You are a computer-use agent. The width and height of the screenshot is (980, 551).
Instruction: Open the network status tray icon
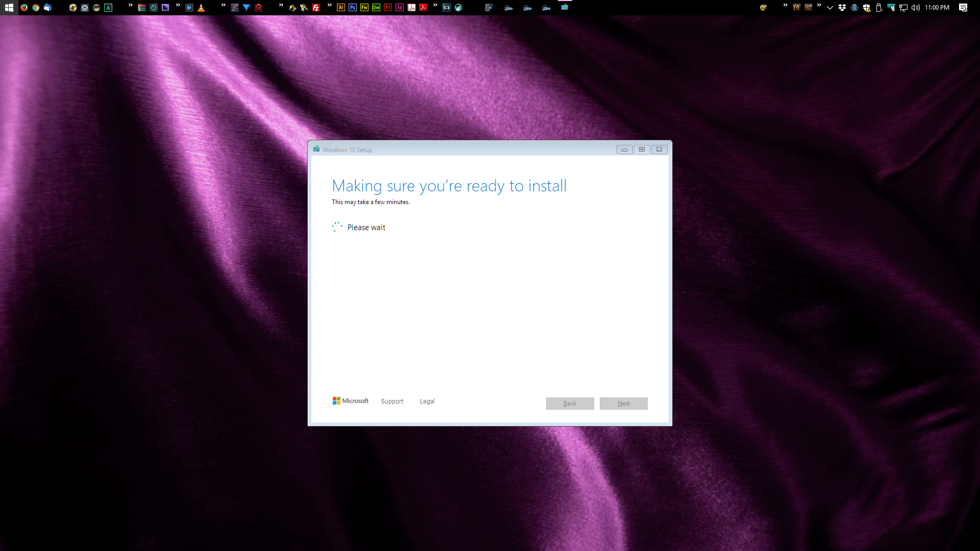coord(903,8)
